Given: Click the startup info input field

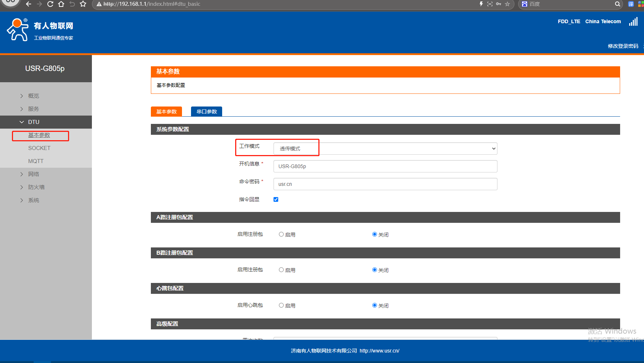Looking at the screenshot, I should tap(385, 166).
